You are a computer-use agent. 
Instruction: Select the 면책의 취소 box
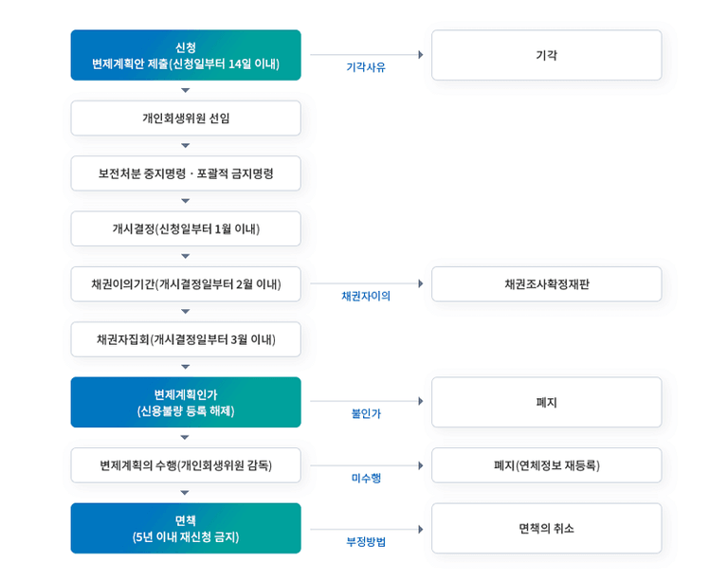[546, 529]
